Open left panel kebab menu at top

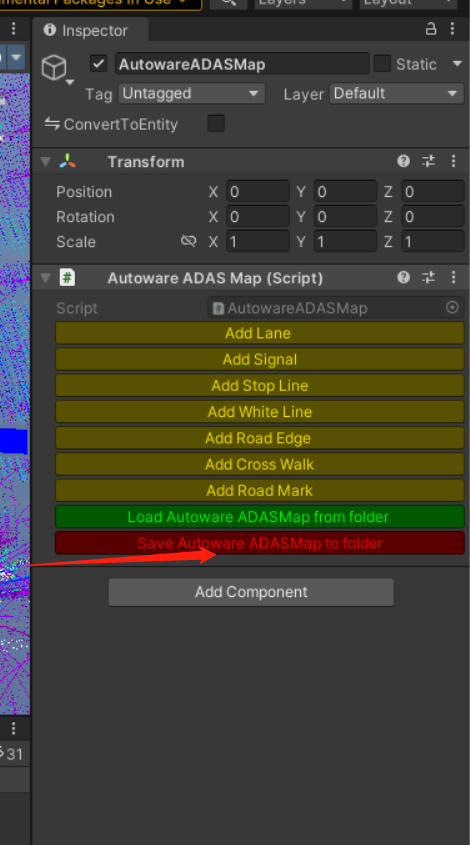(x=13, y=29)
